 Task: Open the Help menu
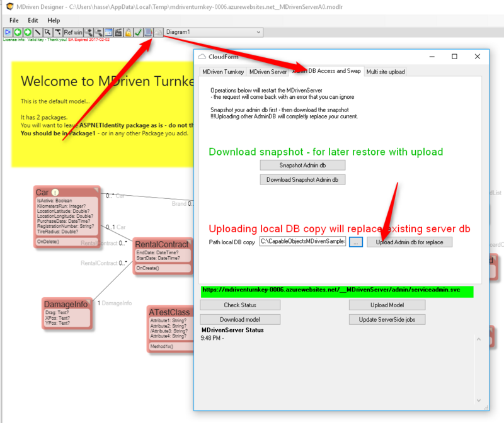pyautogui.click(x=54, y=20)
